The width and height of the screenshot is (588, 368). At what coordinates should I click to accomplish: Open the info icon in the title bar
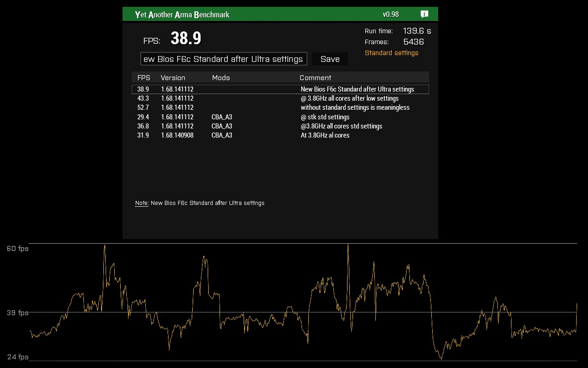pyautogui.click(x=424, y=14)
